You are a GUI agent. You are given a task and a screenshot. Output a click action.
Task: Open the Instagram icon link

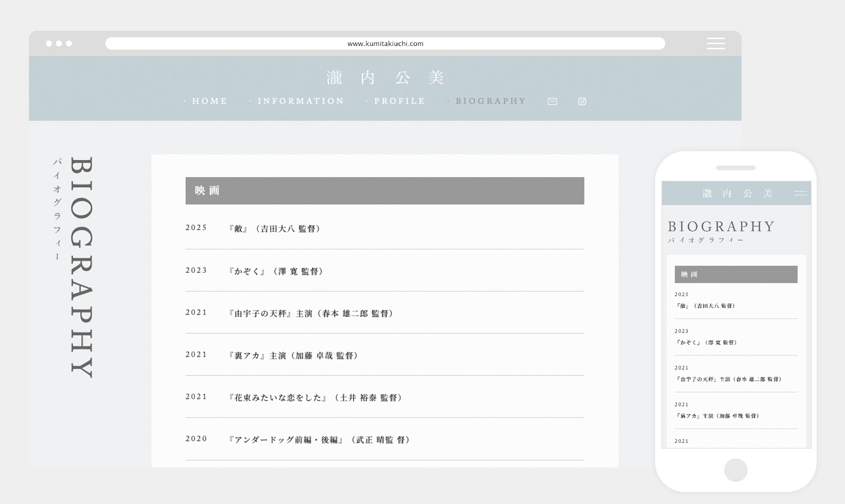(x=582, y=101)
